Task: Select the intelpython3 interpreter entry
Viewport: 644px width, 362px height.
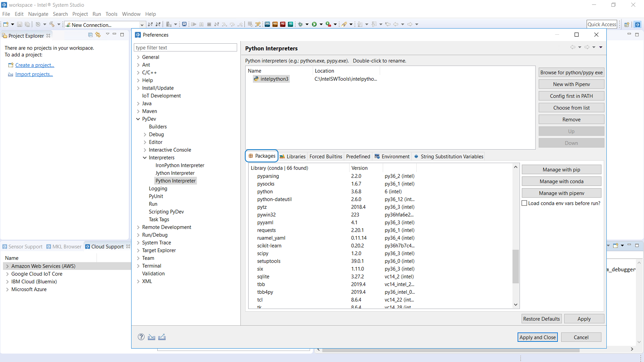Action: pyautogui.click(x=271, y=79)
